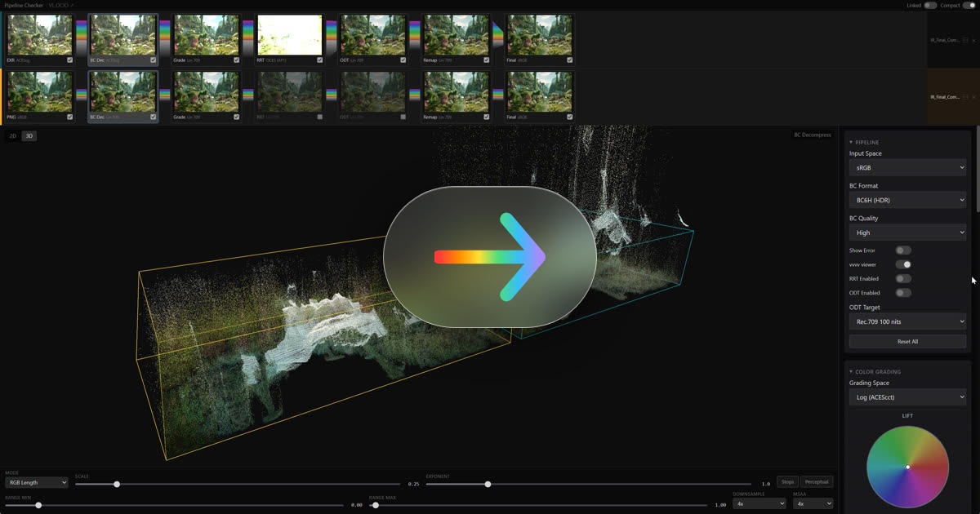The height and width of the screenshot is (514, 980).
Task: Collapse the Pipeline section header
Action: tap(867, 142)
